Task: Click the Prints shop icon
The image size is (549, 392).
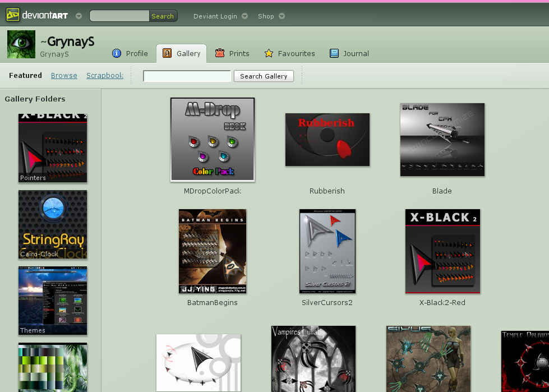Action: pos(219,53)
